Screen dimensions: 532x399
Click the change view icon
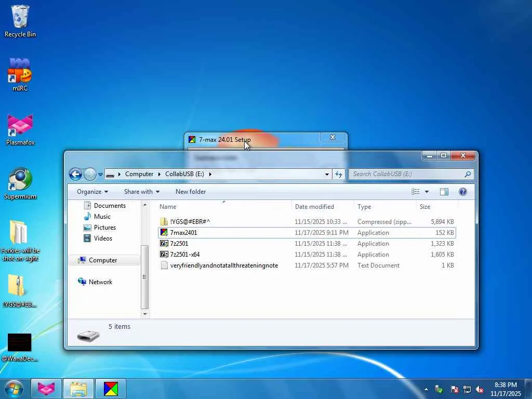pyautogui.click(x=416, y=192)
